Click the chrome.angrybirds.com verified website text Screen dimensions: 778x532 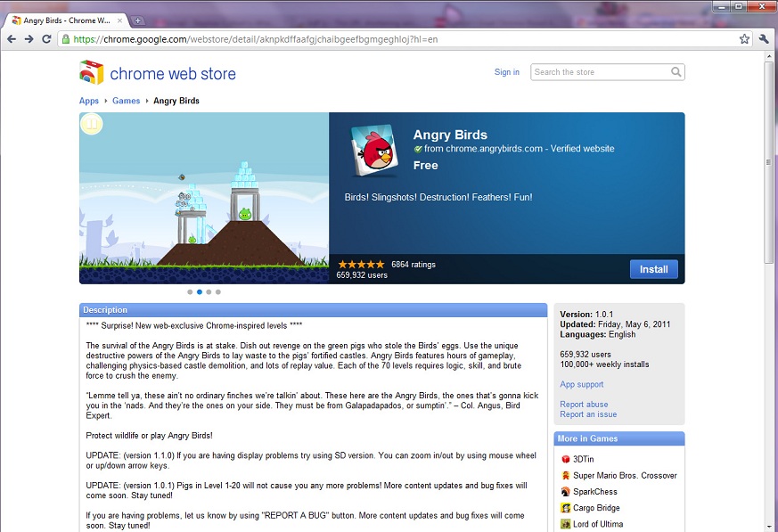pyautogui.click(x=519, y=149)
